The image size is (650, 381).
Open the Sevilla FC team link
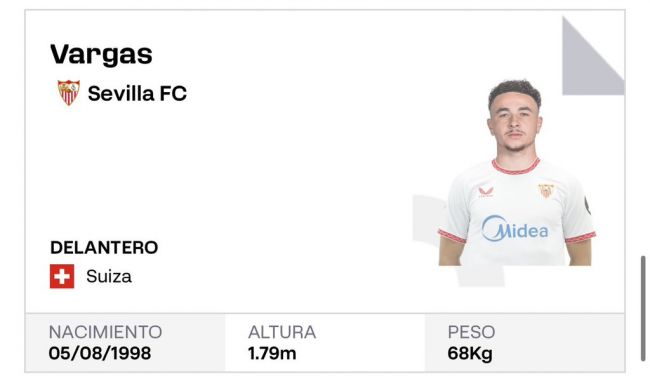pyautogui.click(x=137, y=93)
